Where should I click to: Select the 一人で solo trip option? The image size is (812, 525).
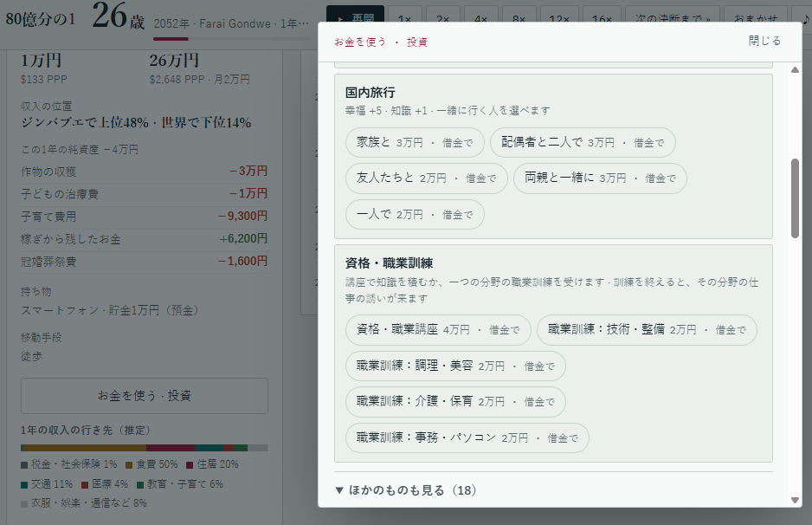click(x=415, y=215)
